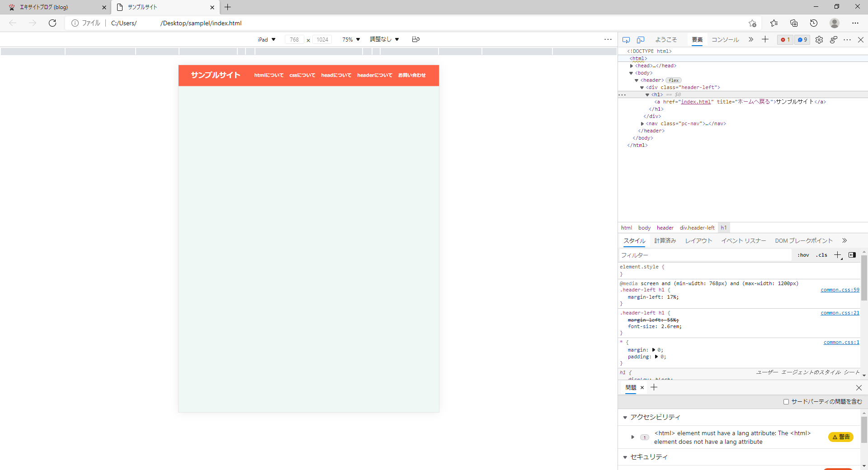868x470 pixels.
Task: Switch to the コンソール tab
Action: tap(725, 40)
